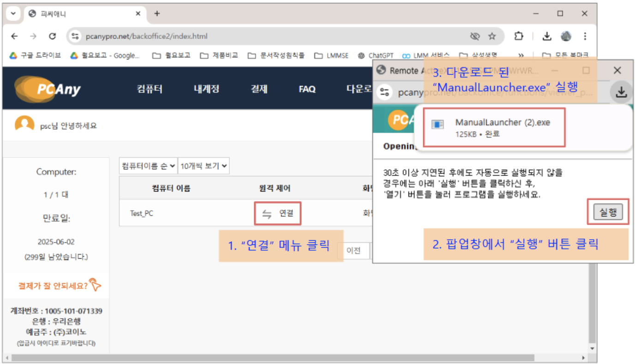Open a new tab with the plus button
Image resolution: width=636 pixels, height=364 pixels.
tap(157, 13)
